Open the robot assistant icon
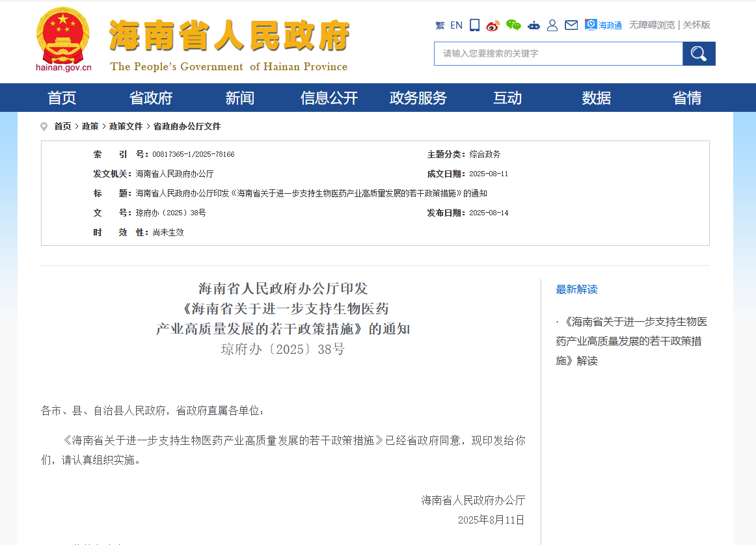Viewport: 756px width, 545px height. [533, 25]
